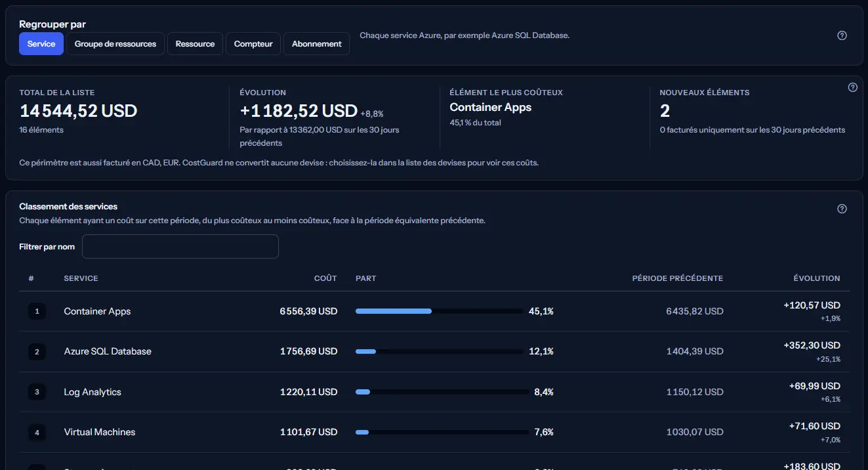868x470 pixels.
Task: Open help icon for Classement des services
Action: [x=842, y=209]
